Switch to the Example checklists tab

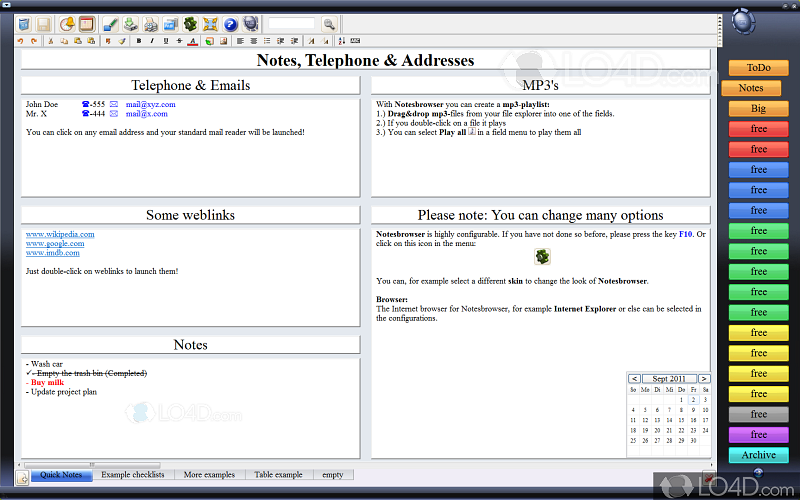pos(133,475)
